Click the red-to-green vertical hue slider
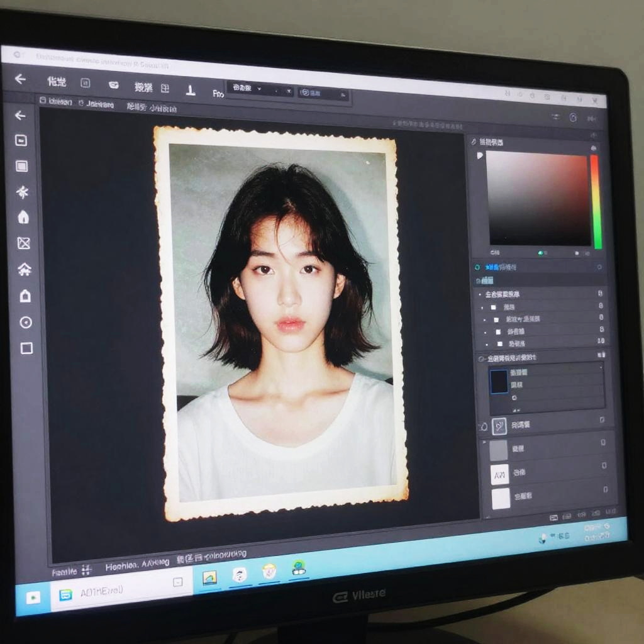Image resolution: width=644 pixels, height=644 pixels. tap(595, 201)
